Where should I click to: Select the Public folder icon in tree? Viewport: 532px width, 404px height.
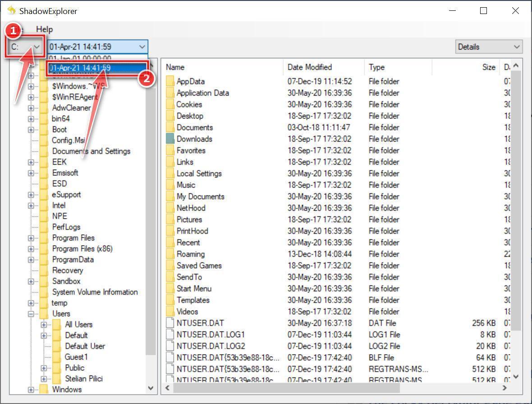coord(57,368)
